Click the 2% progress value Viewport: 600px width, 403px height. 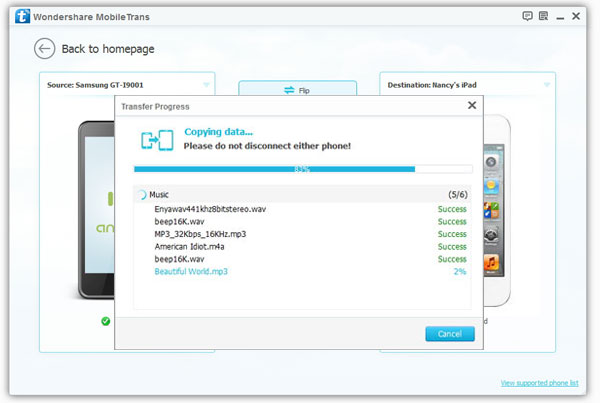(460, 272)
